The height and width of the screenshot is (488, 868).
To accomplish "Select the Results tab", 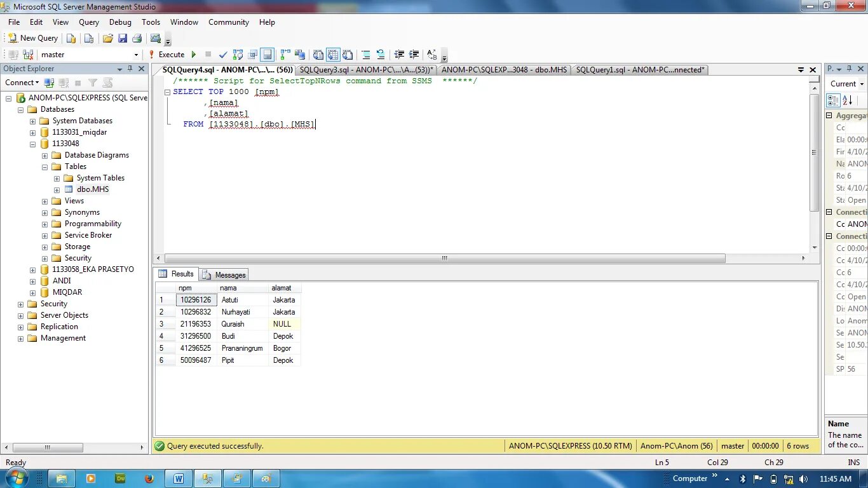I will (x=177, y=274).
